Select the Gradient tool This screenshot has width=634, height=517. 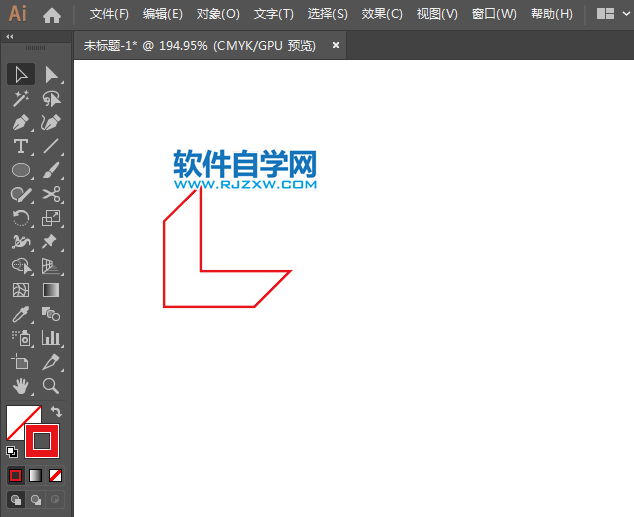(x=51, y=290)
